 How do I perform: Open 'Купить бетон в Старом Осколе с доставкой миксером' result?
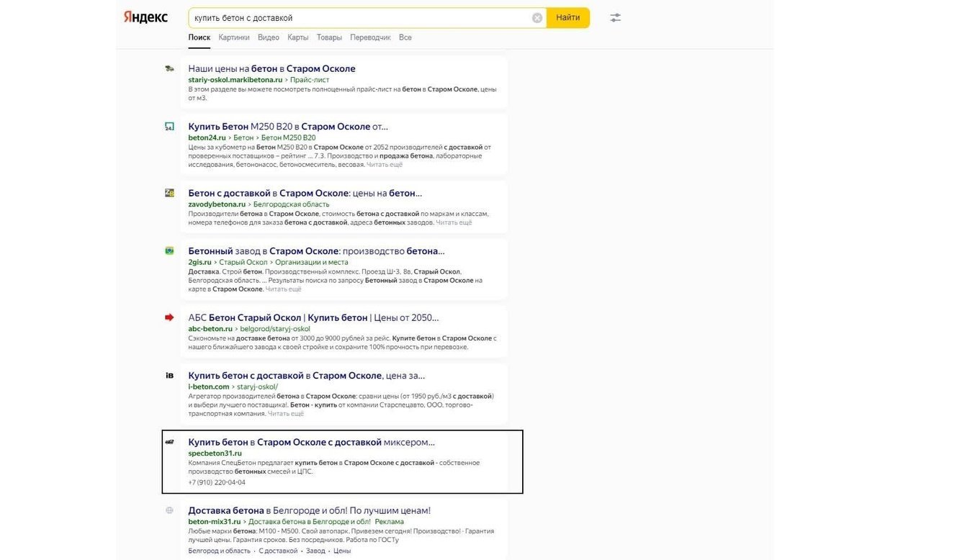[312, 442]
